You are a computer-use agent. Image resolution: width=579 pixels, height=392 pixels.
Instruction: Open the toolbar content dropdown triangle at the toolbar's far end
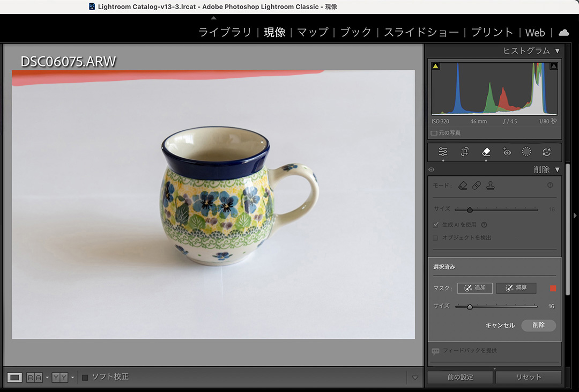[x=415, y=378]
